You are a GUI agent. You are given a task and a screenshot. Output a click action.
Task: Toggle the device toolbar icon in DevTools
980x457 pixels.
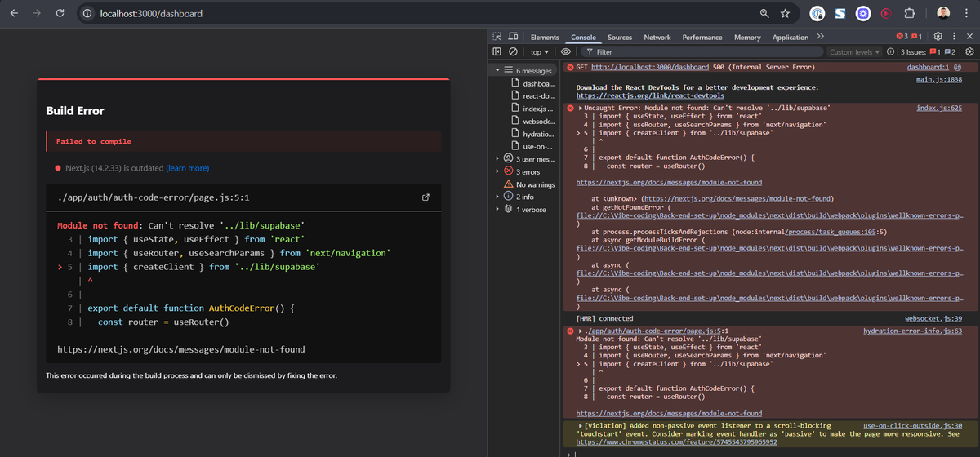coord(514,37)
